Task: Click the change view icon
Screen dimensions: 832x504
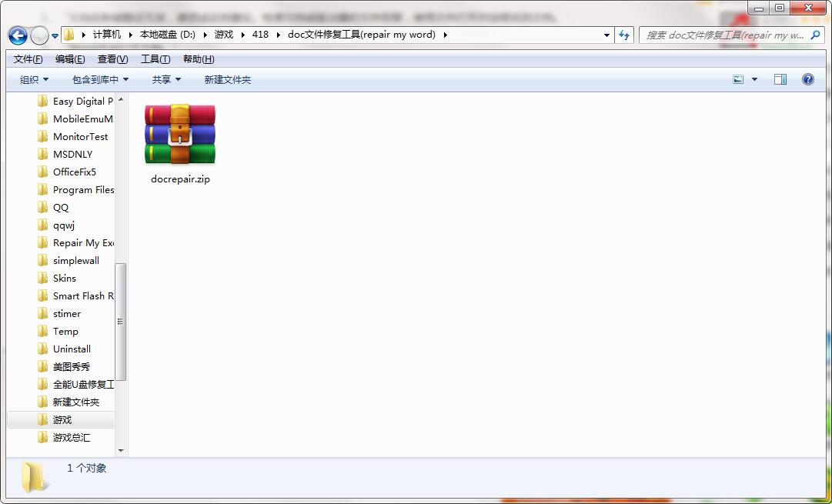Action: coord(738,79)
